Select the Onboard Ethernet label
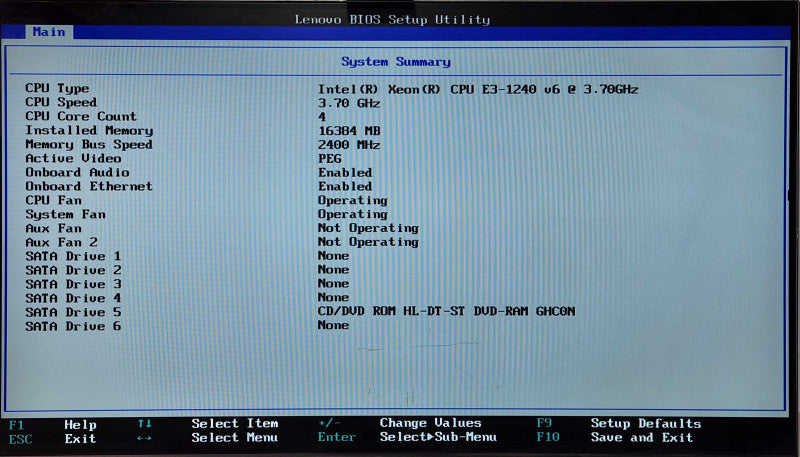 (x=89, y=186)
